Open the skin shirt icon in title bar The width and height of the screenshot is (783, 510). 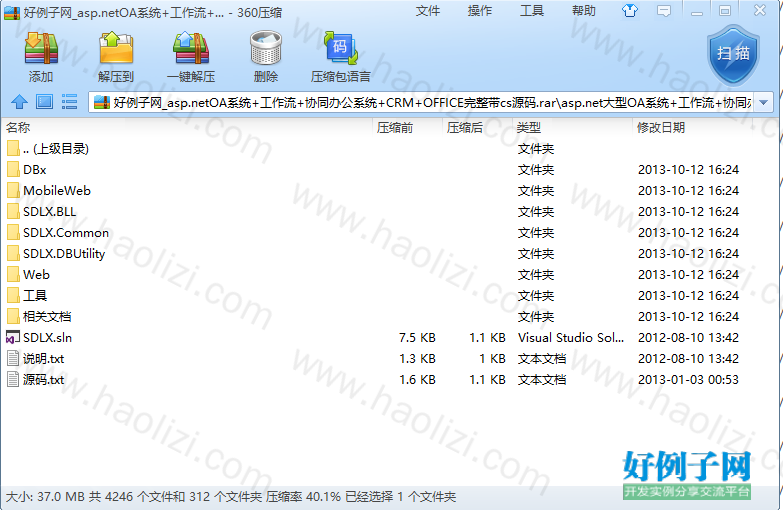pos(630,10)
